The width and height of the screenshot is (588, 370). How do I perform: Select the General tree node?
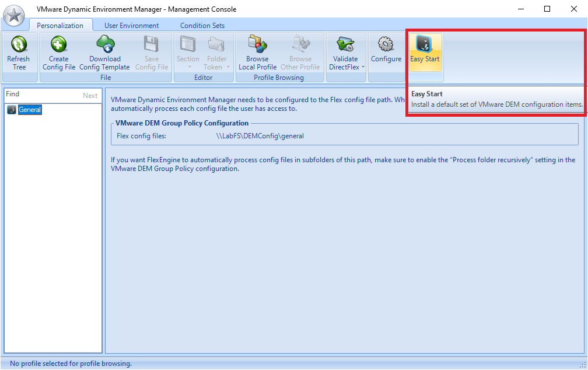pyautogui.click(x=29, y=110)
